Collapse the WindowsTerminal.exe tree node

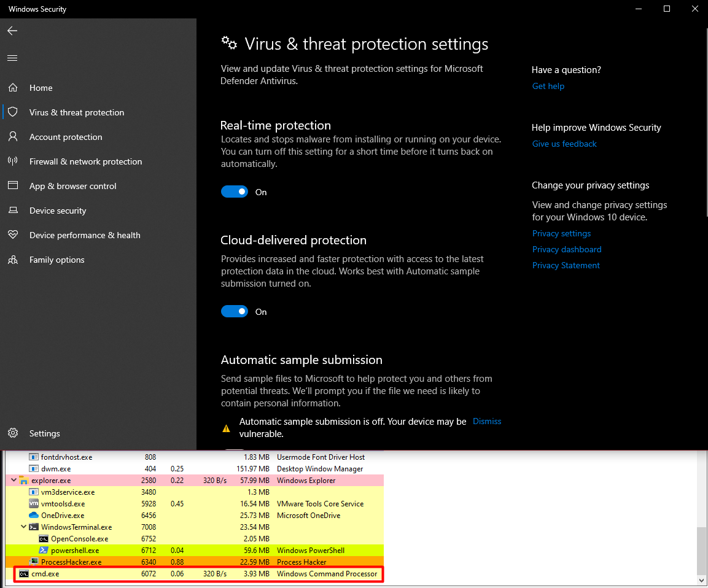coord(24,527)
